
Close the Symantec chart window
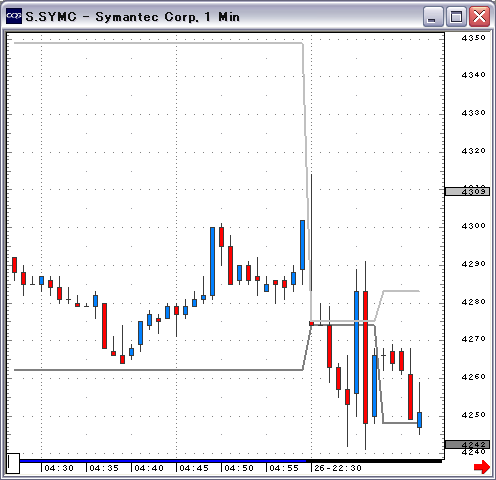click(x=479, y=16)
